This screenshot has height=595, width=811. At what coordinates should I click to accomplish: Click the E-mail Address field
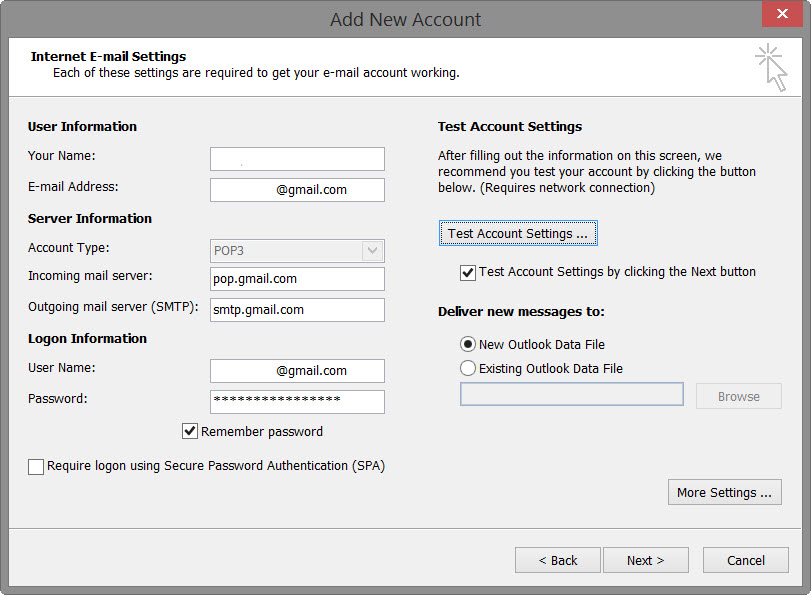(297, 190)
